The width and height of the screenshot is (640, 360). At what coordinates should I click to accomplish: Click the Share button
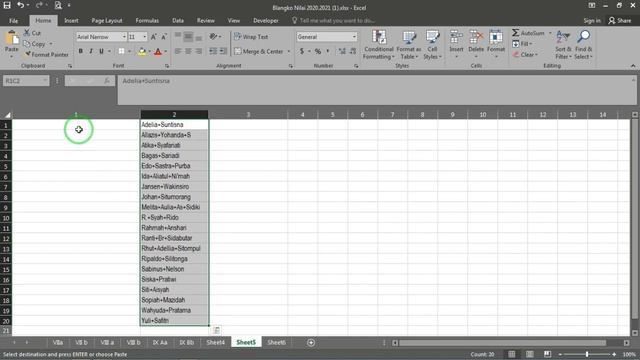pos(619,20)
